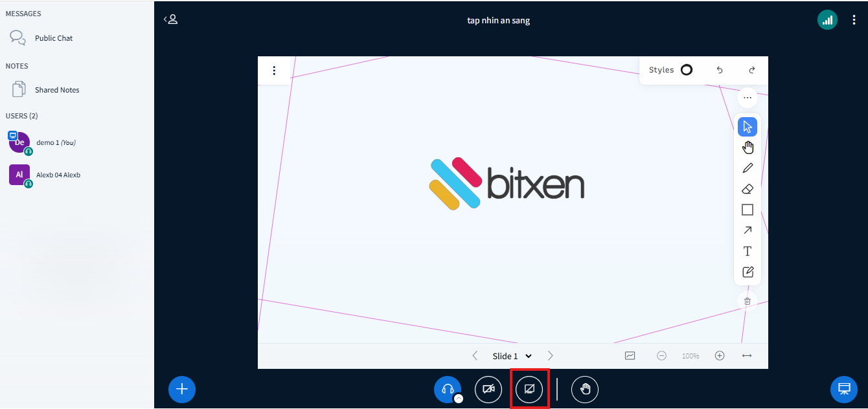The image size is (868, 409).
Task: Go to next slide
Action: (551, 356)
